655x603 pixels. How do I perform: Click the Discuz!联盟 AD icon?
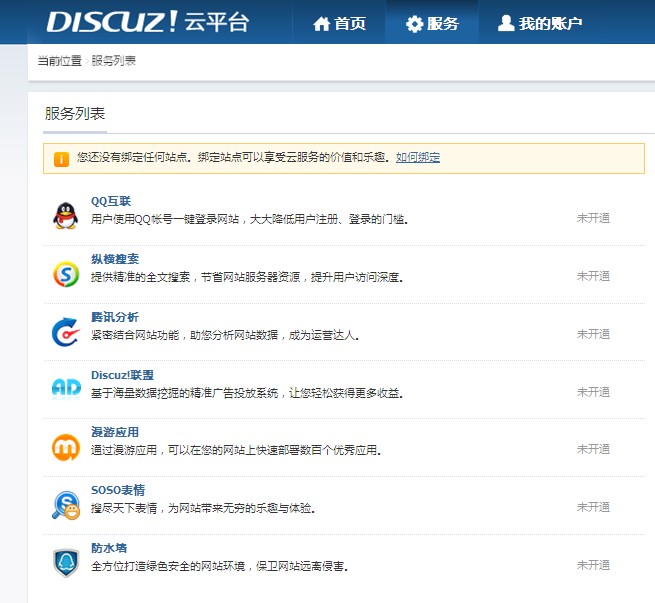click(66, 388)
